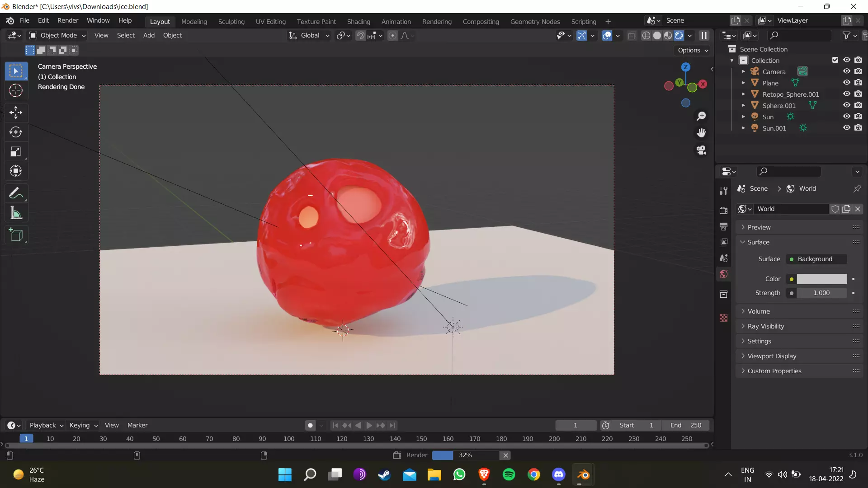Hide the Camera in viewport
This screenshot has height=488, width=868.
click(x=847, y=71)
